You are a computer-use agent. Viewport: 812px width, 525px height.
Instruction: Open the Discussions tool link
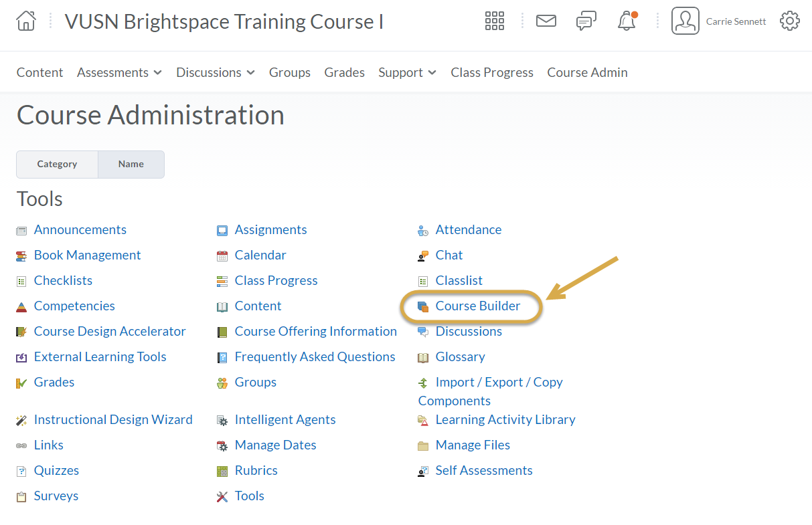pyautogui.click(x=469, y=331)
